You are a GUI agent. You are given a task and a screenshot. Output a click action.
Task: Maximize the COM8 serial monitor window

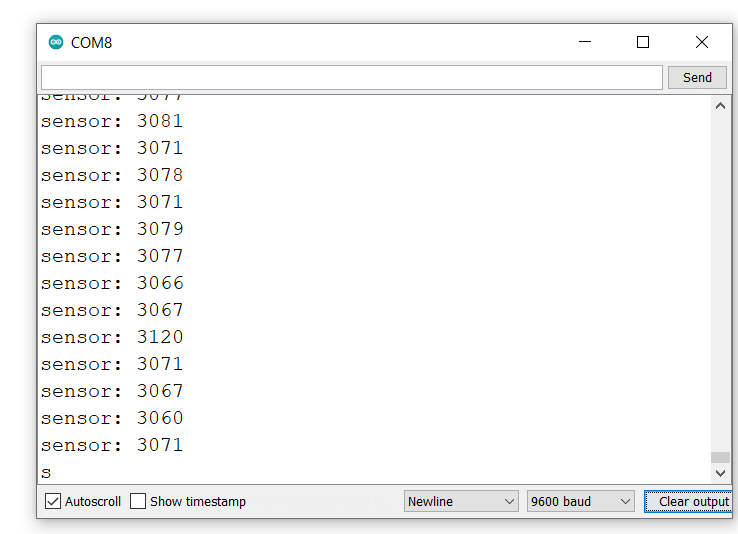tap(643, 42)
